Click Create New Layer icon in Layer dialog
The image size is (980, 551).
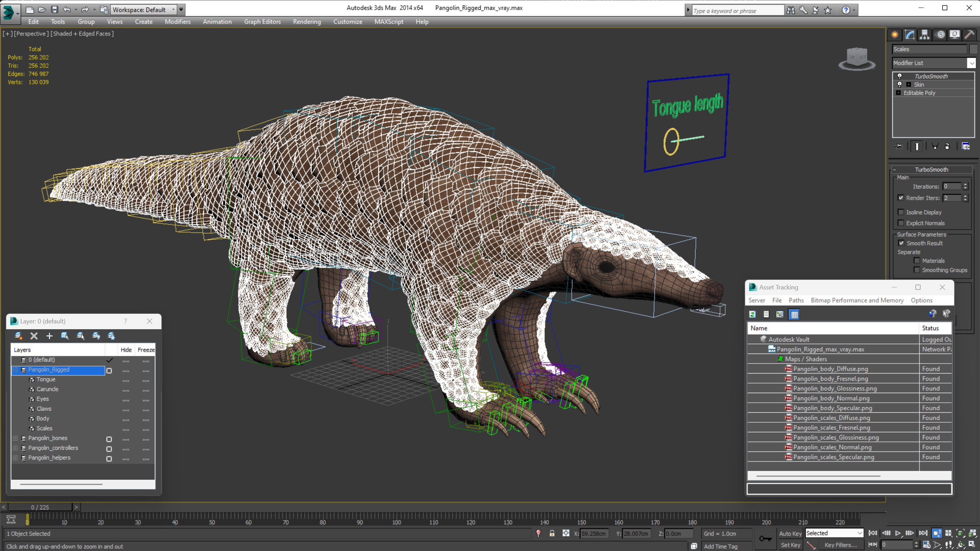[x=18, y=336]
